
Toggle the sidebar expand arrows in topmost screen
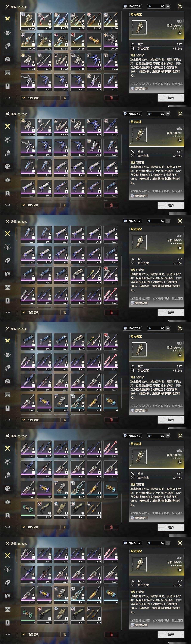pos(7,98)
